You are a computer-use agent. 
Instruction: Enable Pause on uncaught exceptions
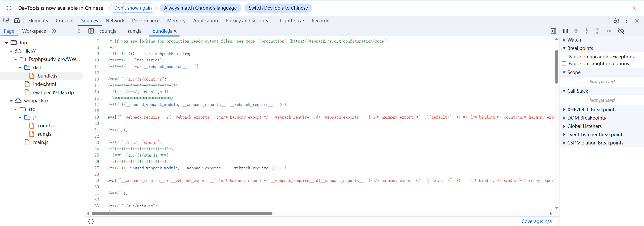point(564,57)
